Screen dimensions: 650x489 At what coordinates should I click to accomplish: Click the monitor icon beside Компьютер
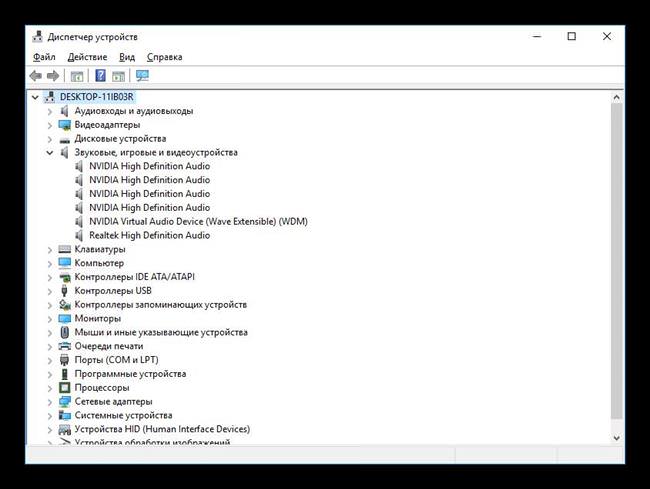[x=65, y=263]
